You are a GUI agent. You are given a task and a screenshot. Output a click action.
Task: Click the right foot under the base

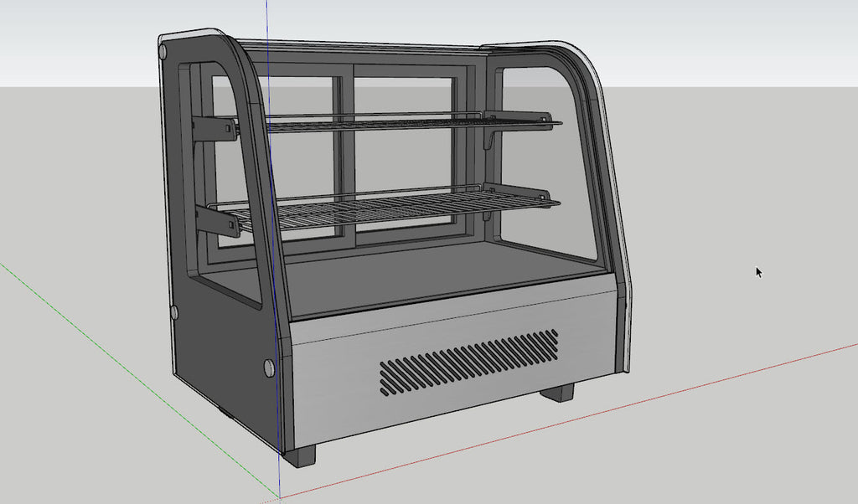(x=556, y=392)
